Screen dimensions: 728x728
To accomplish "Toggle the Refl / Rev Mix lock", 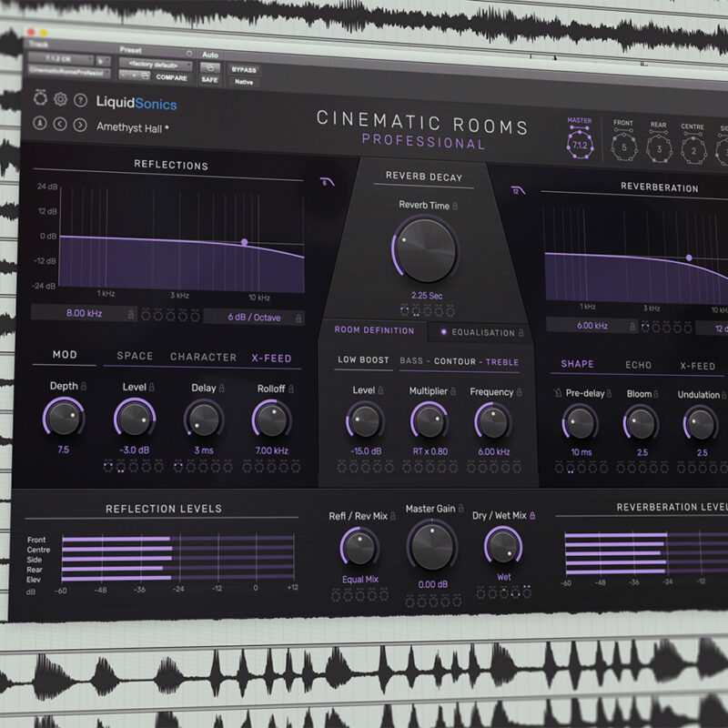I will (x=393, y=516).
